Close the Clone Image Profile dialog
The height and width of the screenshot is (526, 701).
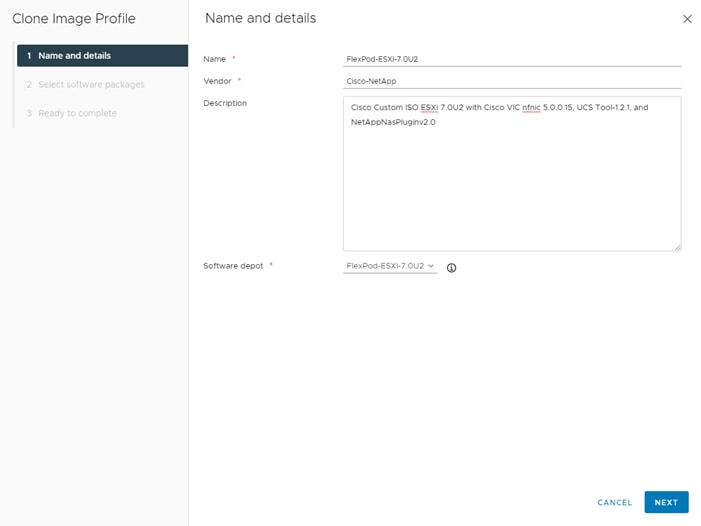(x=687, y=19)
